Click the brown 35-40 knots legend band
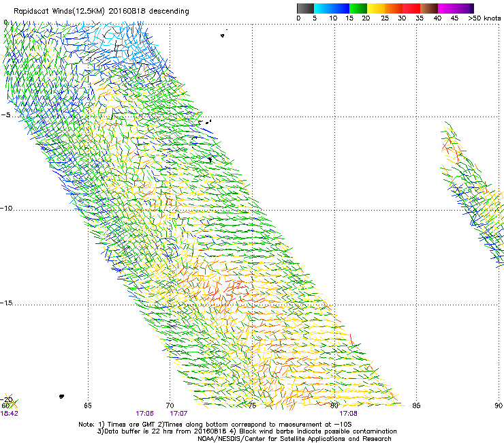This screenshot has width=504, height=443. click(429, 8)
